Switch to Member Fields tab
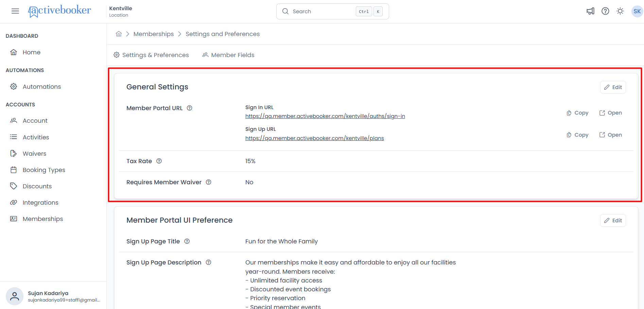The width and height of the screenshot is (644, 309). 228,55
